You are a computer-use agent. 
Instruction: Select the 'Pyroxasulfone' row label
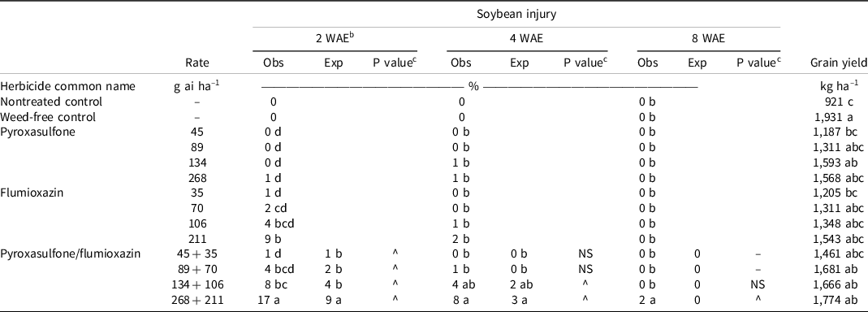tap(37, 132)
